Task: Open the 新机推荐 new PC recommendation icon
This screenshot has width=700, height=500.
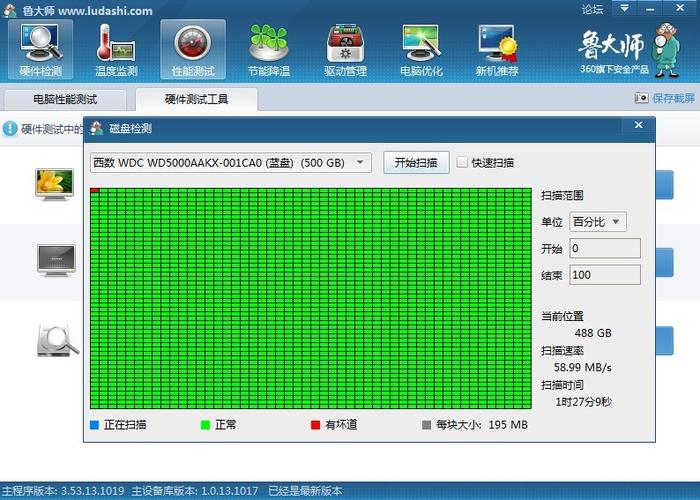Action: (497, 50)
